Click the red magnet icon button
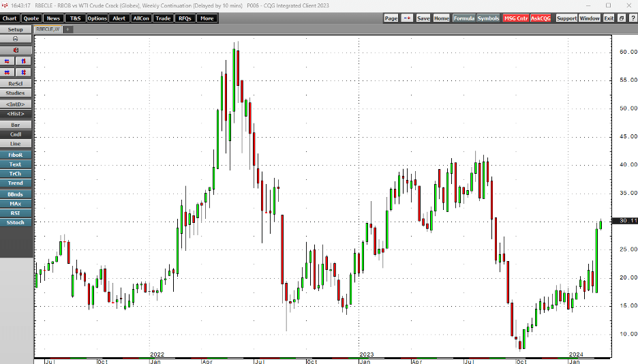Viewport: 638px width, 364px height. pos(16,50)
